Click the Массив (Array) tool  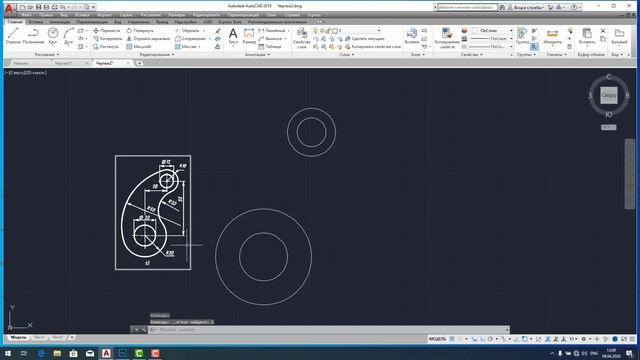(186, 47)
